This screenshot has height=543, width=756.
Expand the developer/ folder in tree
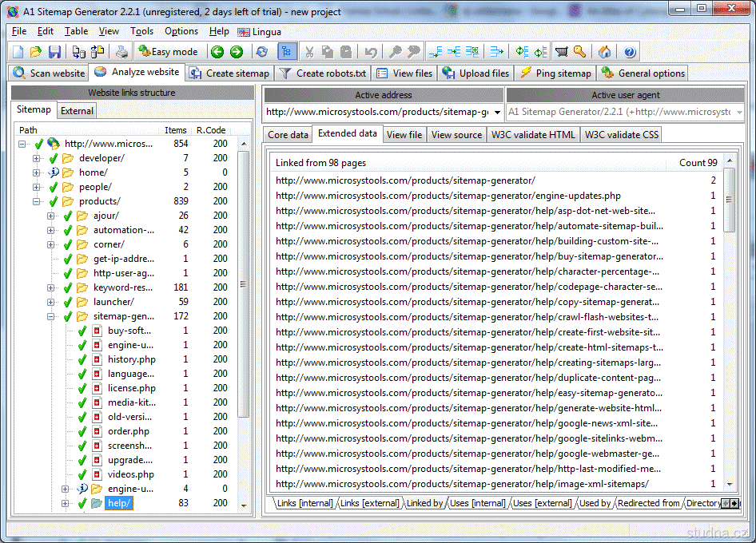(37, 158)
